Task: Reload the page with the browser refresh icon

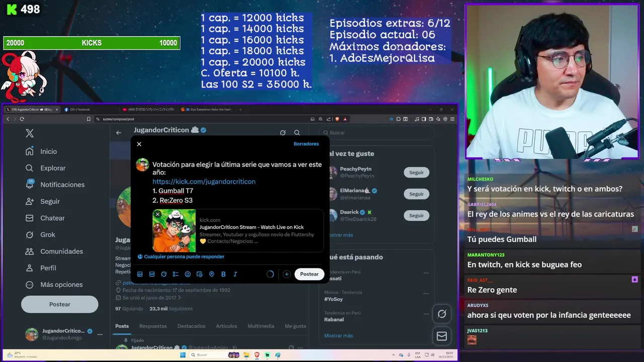Action: (22, 119)
